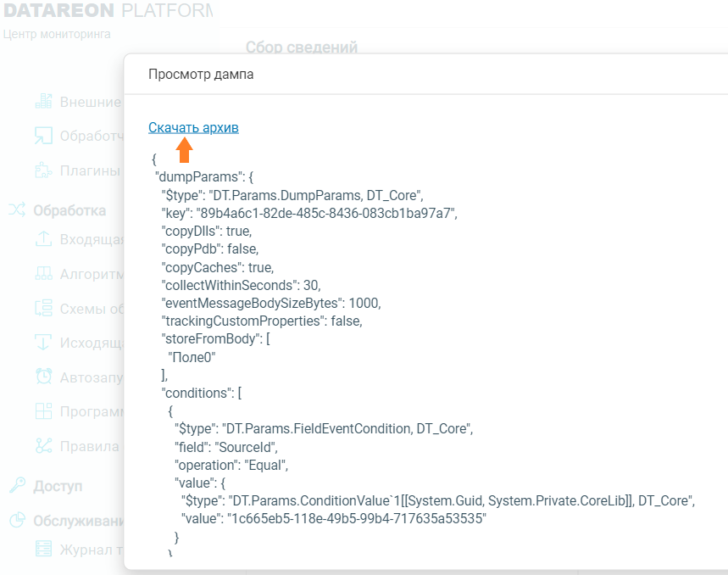Select the Программы grid icon
The width and height of the screenshot is (728, 575).
point(43,411)
